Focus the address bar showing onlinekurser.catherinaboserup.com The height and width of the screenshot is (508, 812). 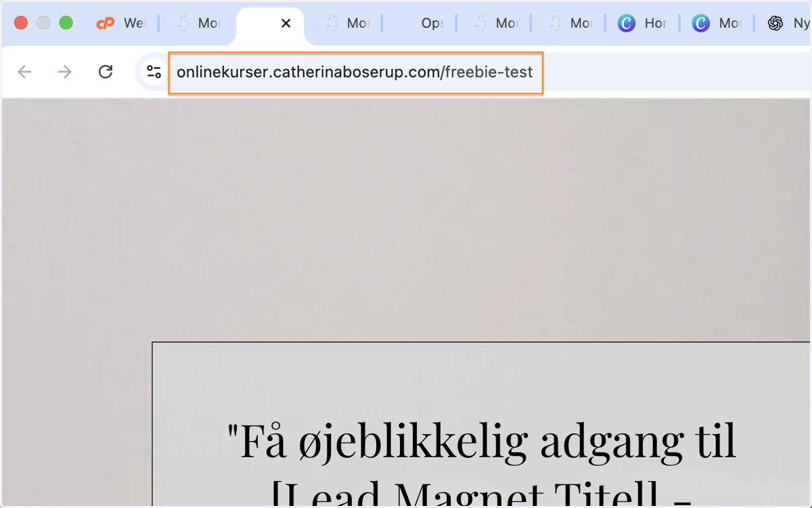click(x=355, y=72)
